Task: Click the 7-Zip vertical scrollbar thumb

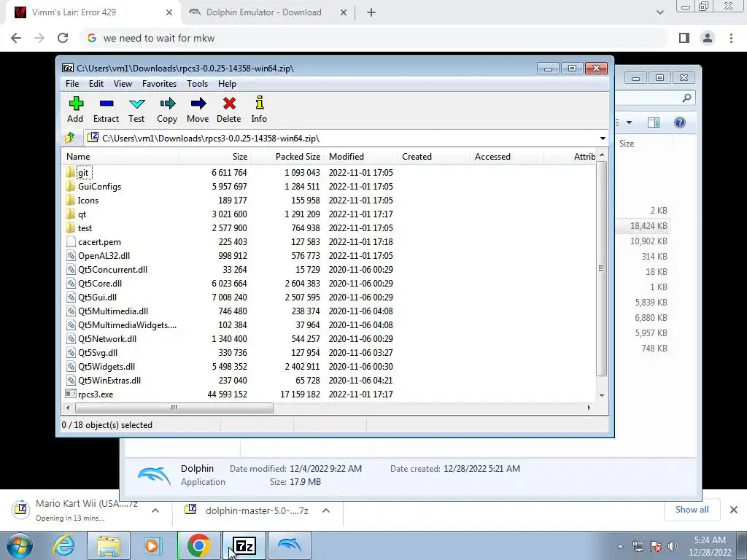Action: [x=602, y=268]
